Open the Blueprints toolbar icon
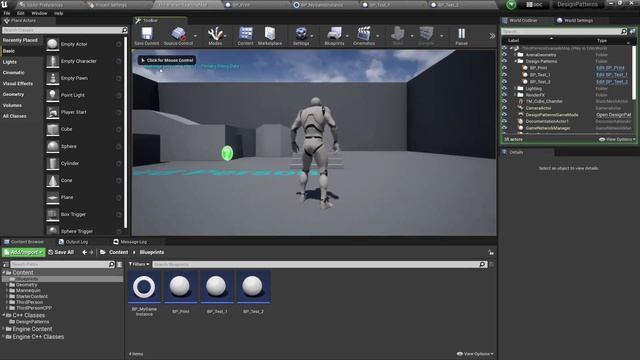This screenshot has height=360, width=640. (334, 33)
